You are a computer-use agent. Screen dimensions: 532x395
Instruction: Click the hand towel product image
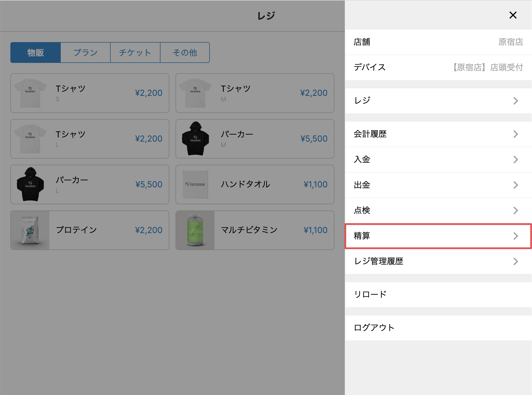pos(195,185)
